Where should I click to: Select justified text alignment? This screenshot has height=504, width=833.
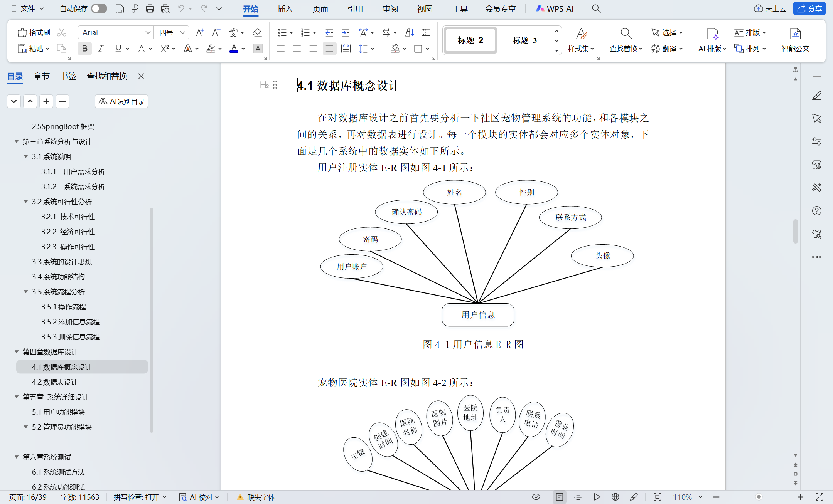(x=329, y=49)
